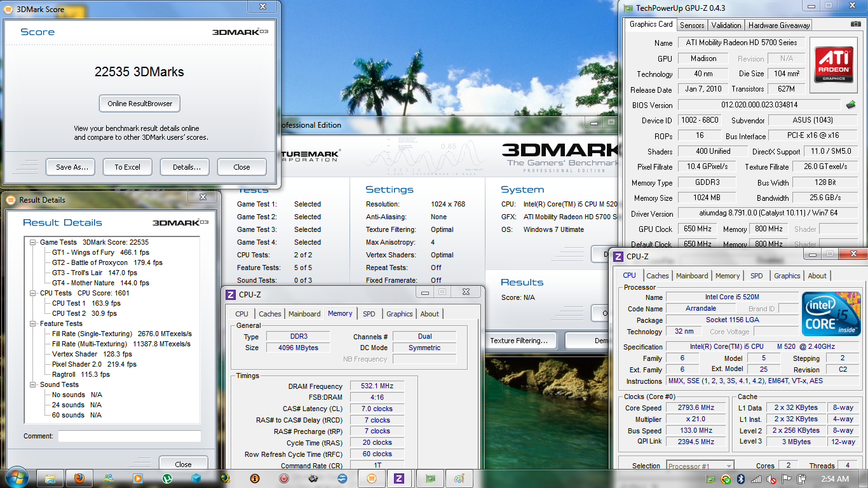Screen dimensions: 868x488
Task: Open the Hardware Giveaway tab
Action: pyautogui.click(x=779, y=25)
